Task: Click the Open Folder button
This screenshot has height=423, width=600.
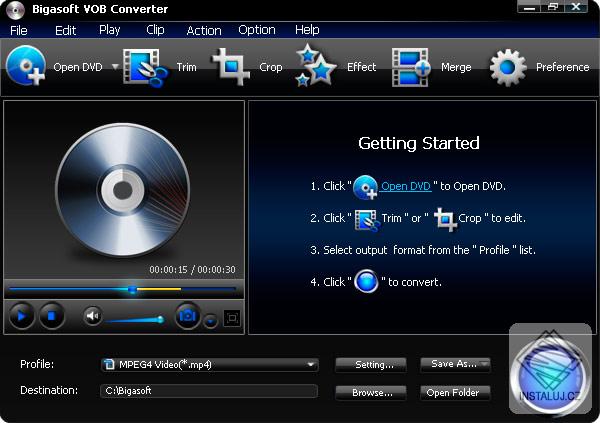Action: click(x=455, y=392)
